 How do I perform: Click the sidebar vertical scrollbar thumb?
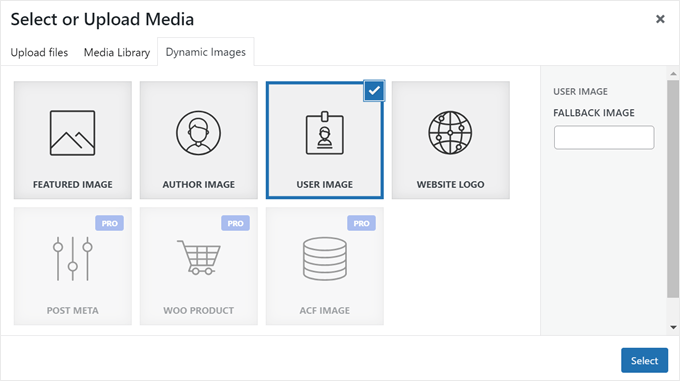[x=673, y=189]
